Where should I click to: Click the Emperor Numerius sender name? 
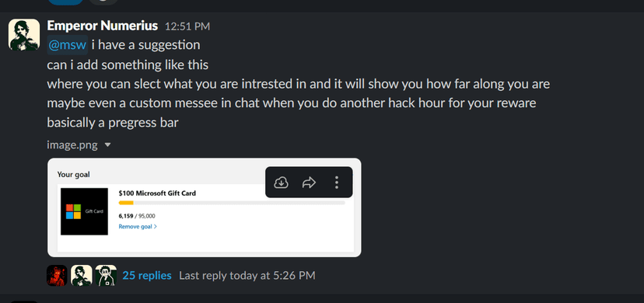click(x=102, y=26)
